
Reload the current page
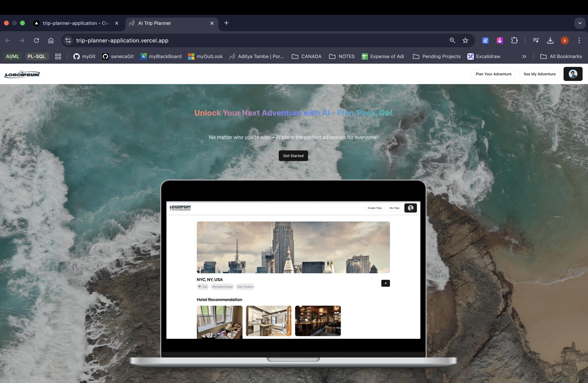(36, 40)
